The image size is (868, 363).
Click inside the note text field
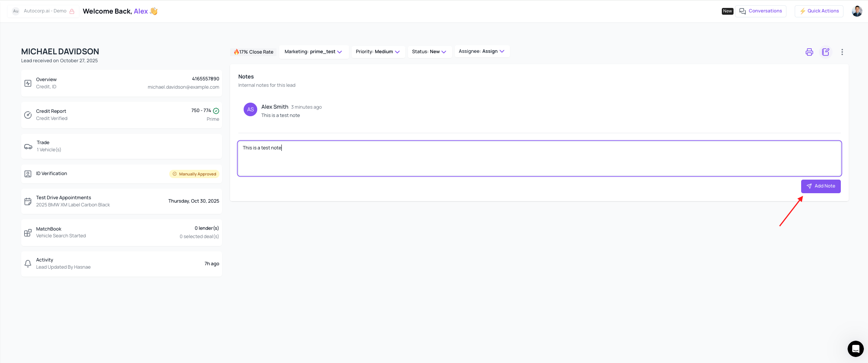coord(539,158)
